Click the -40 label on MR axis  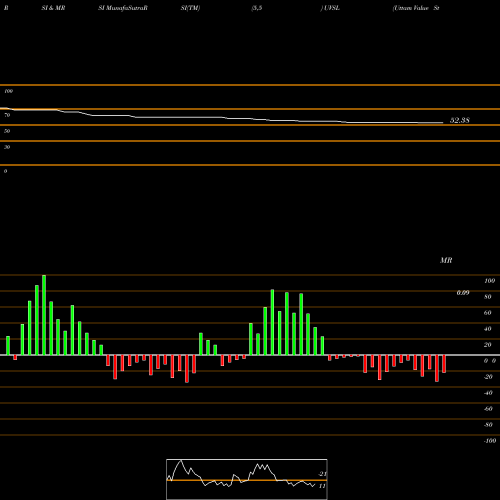pyautogui.click(x=488, y=393)
